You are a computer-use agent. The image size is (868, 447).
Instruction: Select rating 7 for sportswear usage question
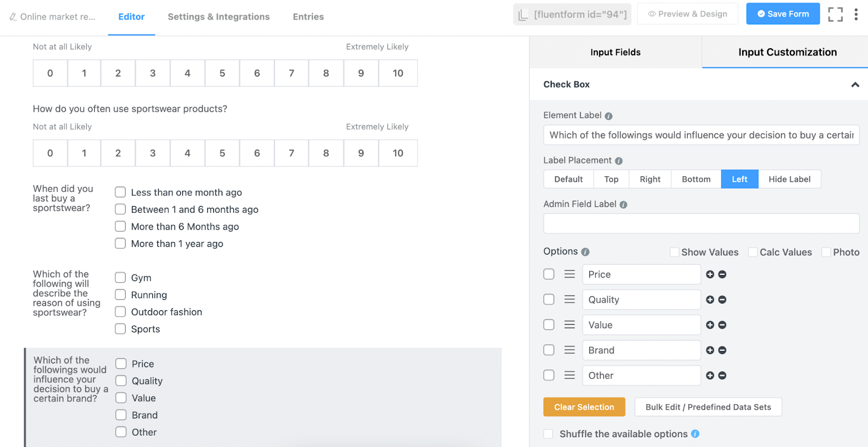(x=291, y=154)
